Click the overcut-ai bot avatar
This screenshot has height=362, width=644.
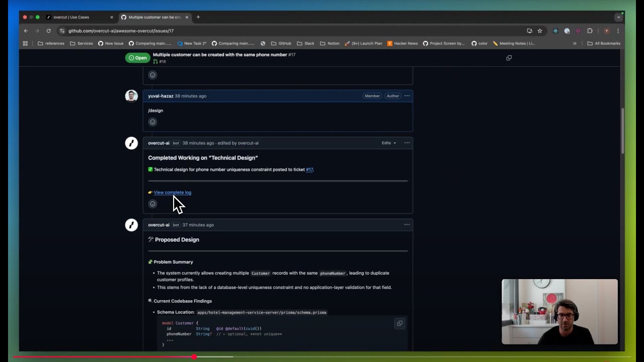(131, 143)
